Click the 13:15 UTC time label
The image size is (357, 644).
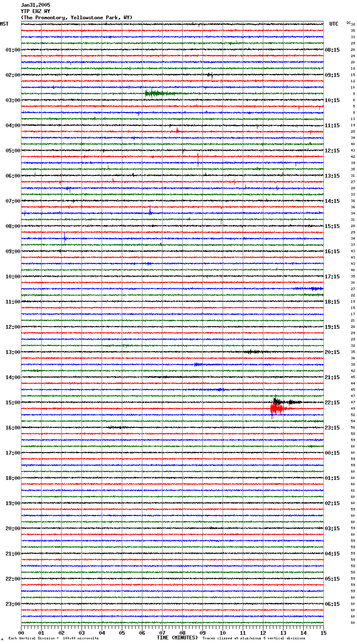pos(332,176)
